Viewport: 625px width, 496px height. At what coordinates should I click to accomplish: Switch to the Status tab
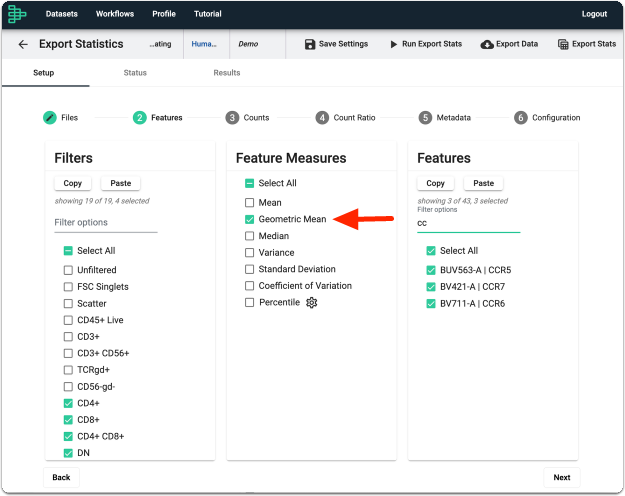click(135, 73)
